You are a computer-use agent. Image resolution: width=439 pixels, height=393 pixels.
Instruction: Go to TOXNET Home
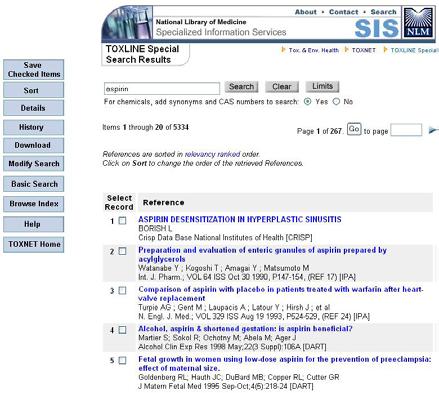pyautogui.click(x=34, y=244)
